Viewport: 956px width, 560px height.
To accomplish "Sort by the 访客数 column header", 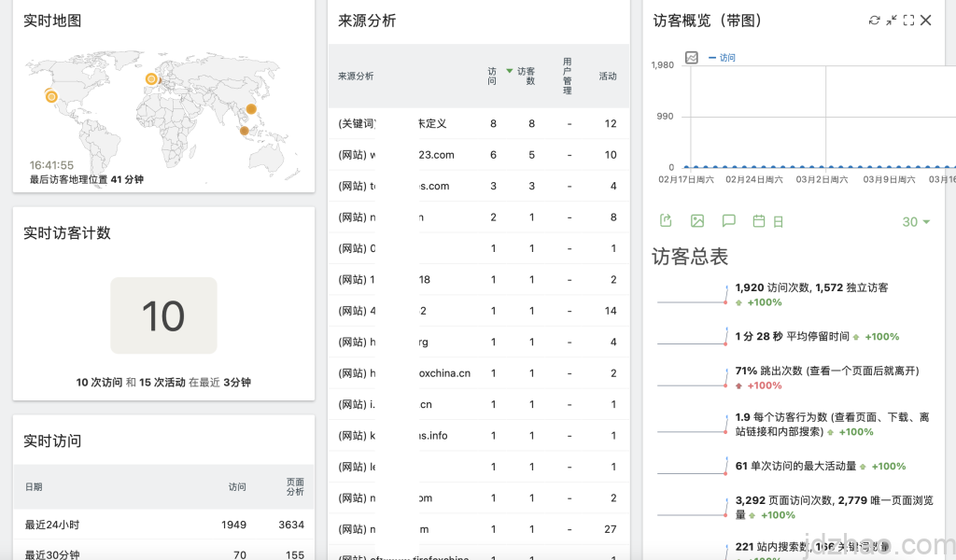I will pos(526,77).
